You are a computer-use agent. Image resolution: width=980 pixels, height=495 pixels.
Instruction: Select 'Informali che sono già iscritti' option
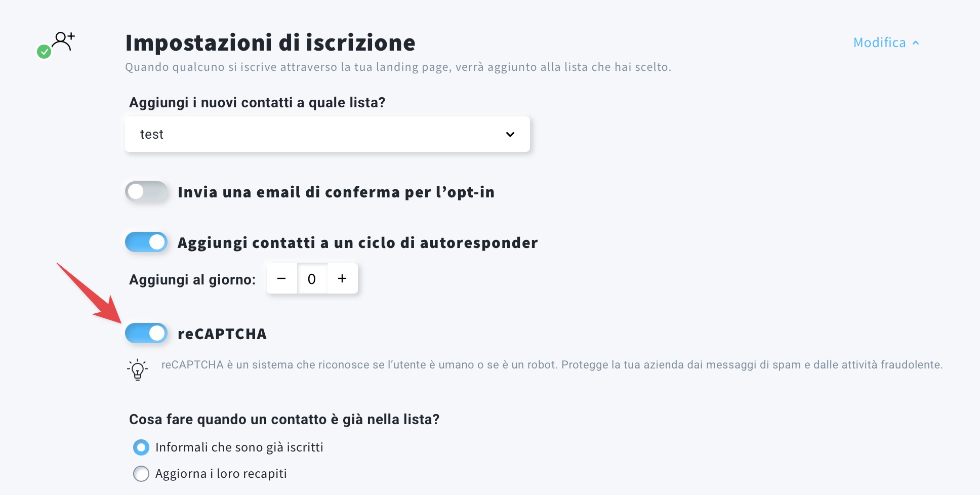(141, 447)
